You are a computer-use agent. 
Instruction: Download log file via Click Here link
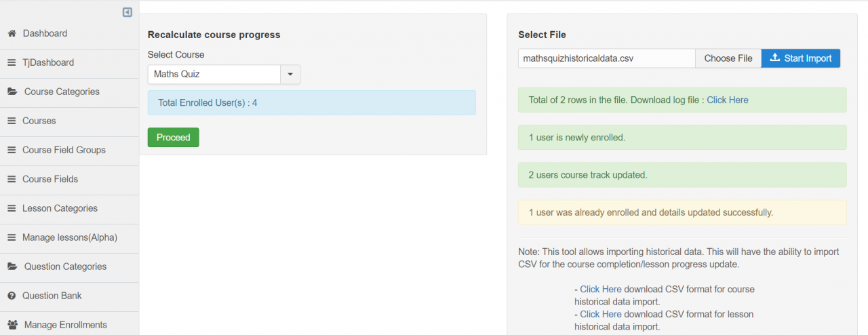tap(727, 100)
